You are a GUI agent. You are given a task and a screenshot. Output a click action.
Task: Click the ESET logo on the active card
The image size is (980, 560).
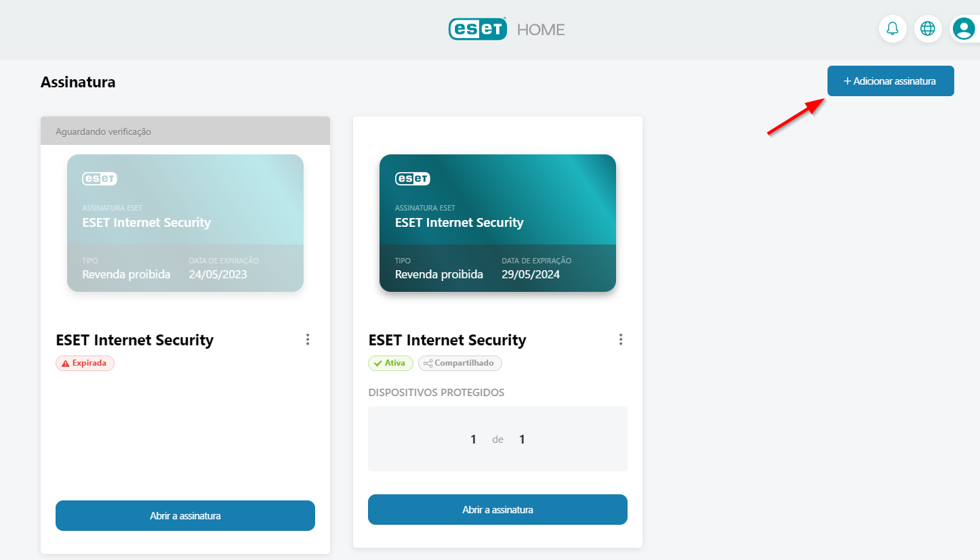(x=413, y=179)
